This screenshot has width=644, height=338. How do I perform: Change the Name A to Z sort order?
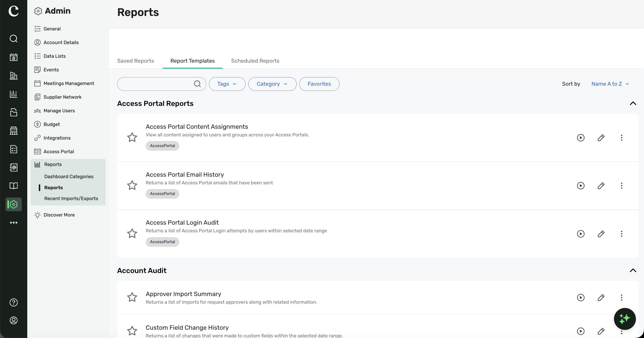610,84
